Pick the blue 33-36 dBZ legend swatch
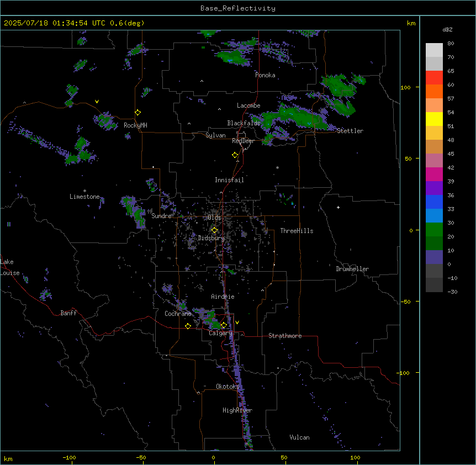 [x=434, y=202]
